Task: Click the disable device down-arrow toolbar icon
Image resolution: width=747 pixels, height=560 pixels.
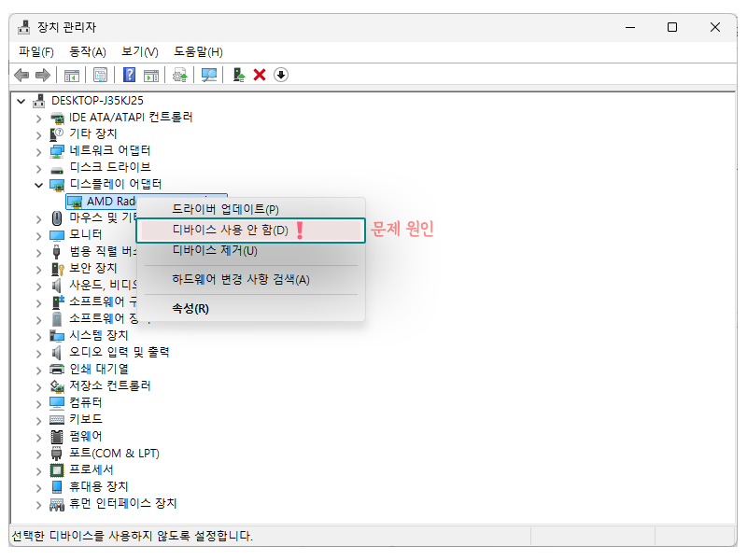Action: (280, 75)
